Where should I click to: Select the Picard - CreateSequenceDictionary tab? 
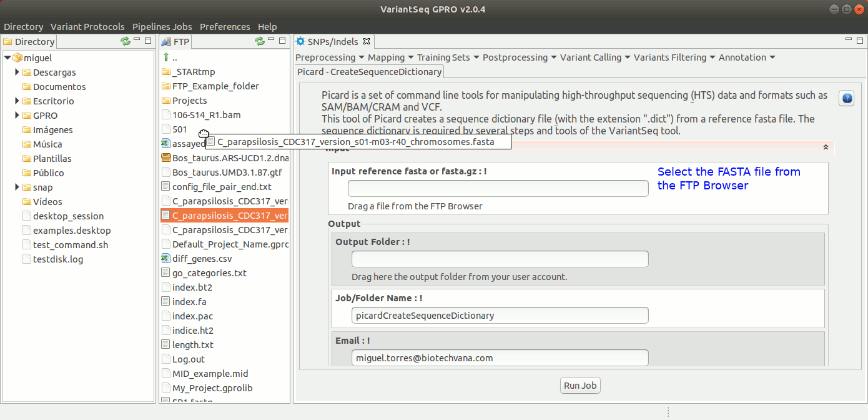coord(369,72)
